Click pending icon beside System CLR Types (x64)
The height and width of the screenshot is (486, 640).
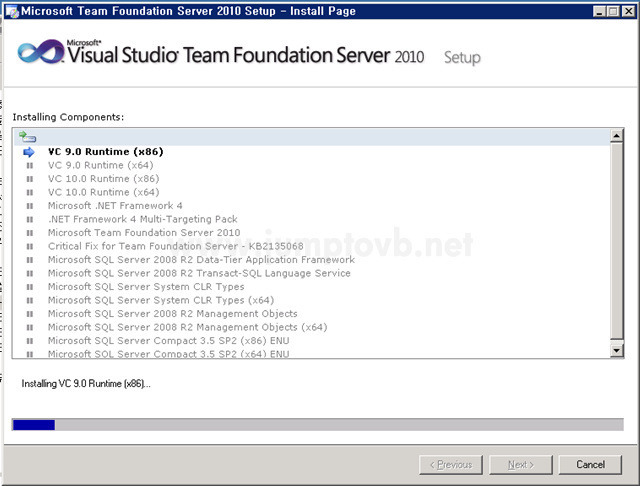click(x=30, y=300)
